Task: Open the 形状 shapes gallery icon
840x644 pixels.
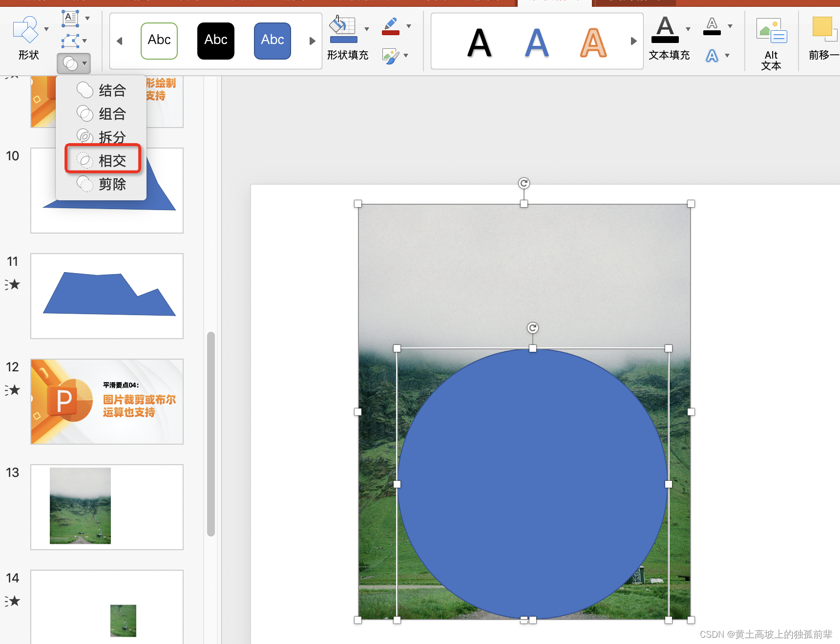Action: [25, 29]
